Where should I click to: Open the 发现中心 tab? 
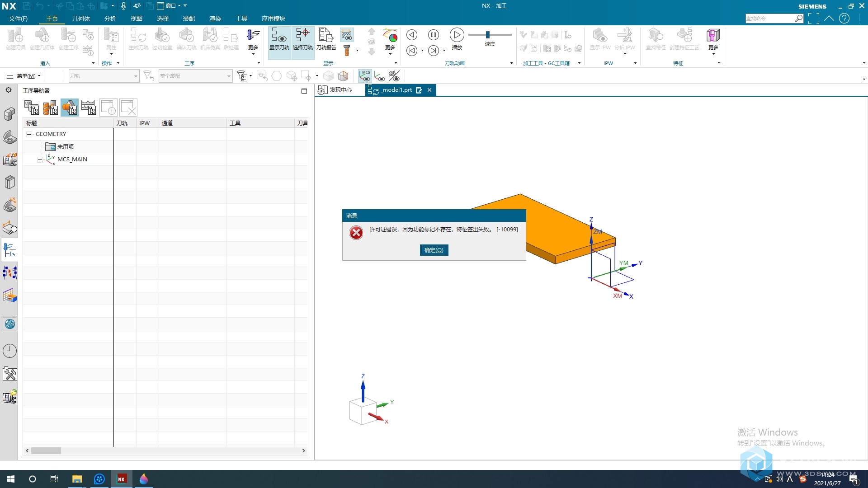click(x=335, y=90)
